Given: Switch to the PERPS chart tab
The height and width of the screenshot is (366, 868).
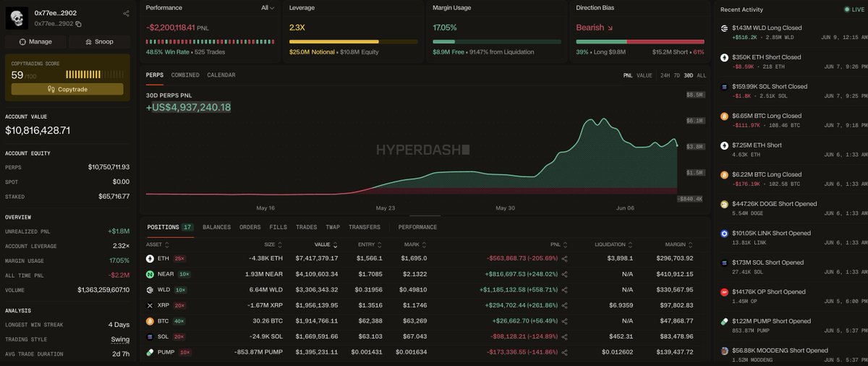Looking at the screenshot, I should (x=155, y=75).
